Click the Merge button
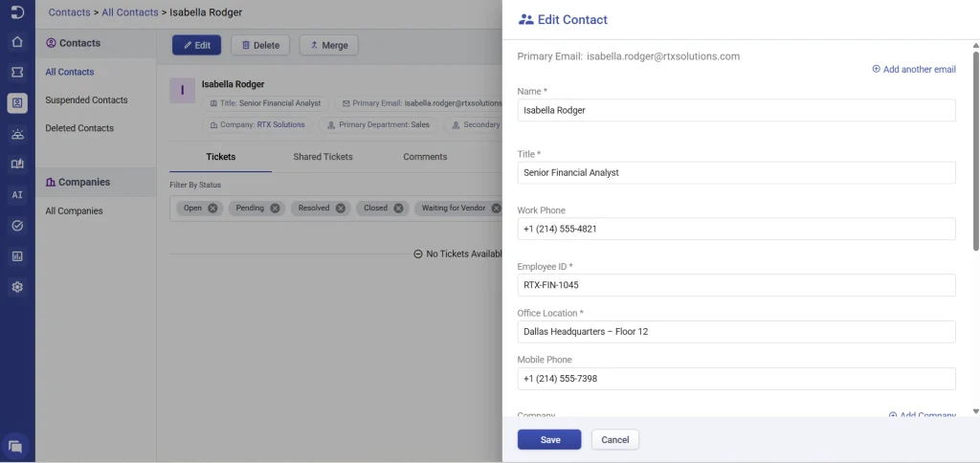The width and height of the screenshot is (980, 463). click(328, 45)
